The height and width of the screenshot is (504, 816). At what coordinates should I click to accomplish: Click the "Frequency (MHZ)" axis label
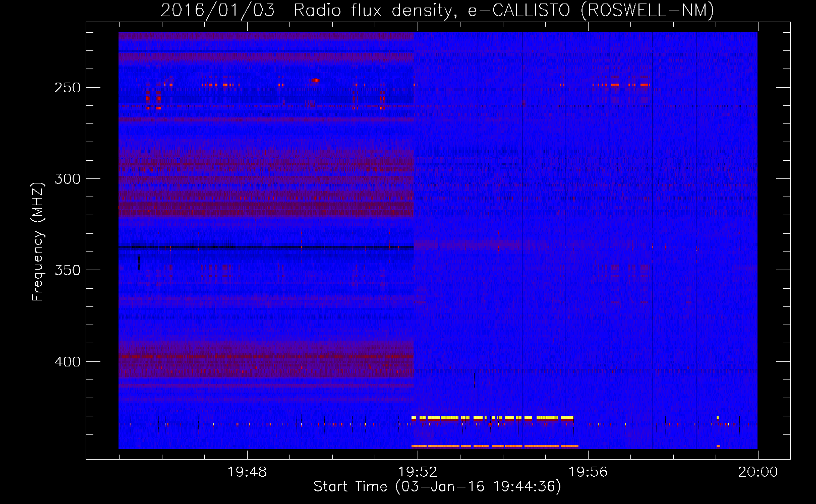(38, 242)
